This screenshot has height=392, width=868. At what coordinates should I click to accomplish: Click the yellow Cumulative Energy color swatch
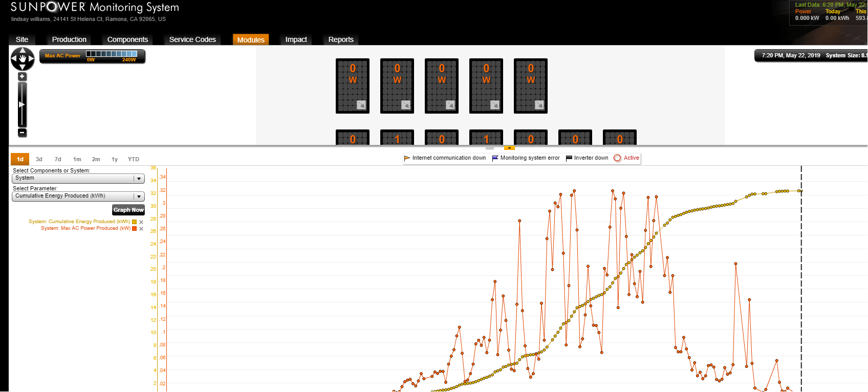click(135, 222)
